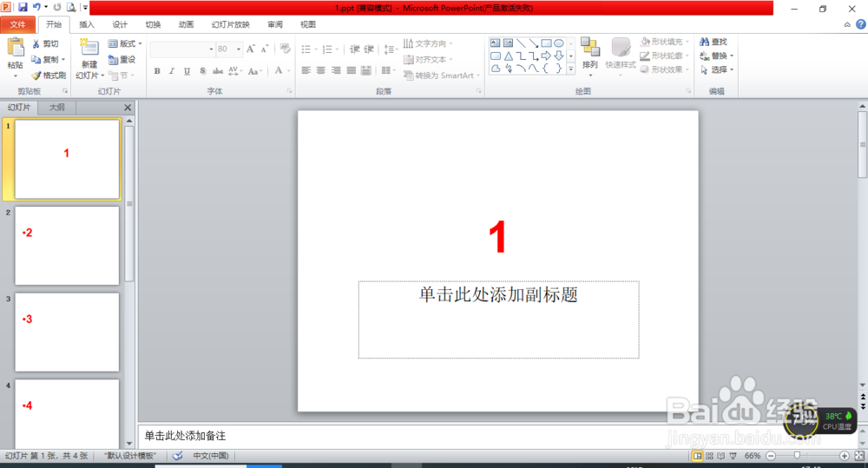Image resolution: width=868 pixels, height=468 pixels.
Task: Click 中文(中国) language in status bar
Action: tap(210, 456)
